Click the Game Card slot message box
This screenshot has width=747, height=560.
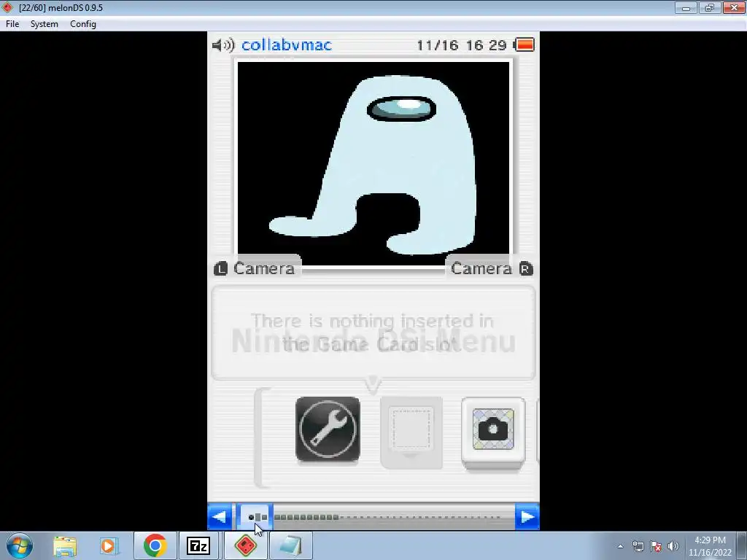coord(373,332)
